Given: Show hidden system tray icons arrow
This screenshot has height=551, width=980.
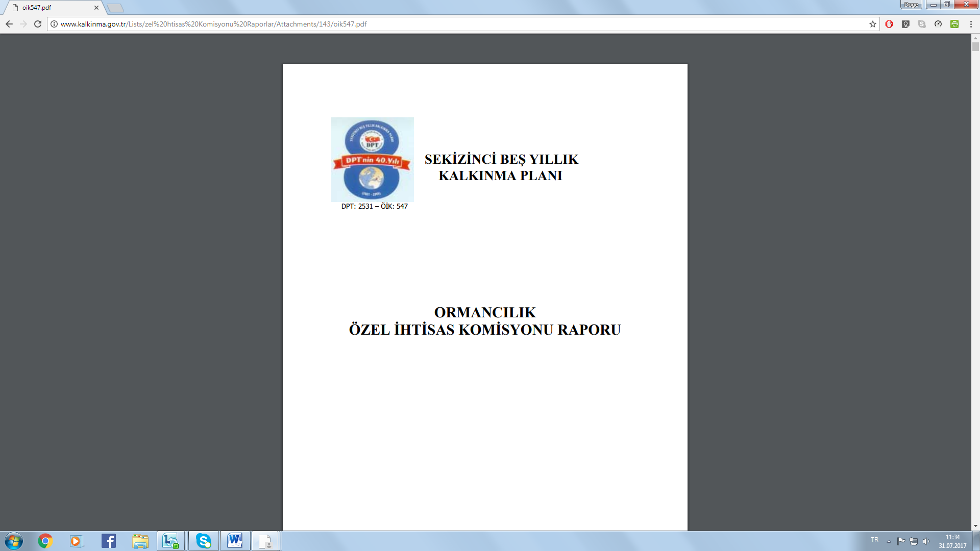Looking at the screenshot, I should (x=889, y=541).
